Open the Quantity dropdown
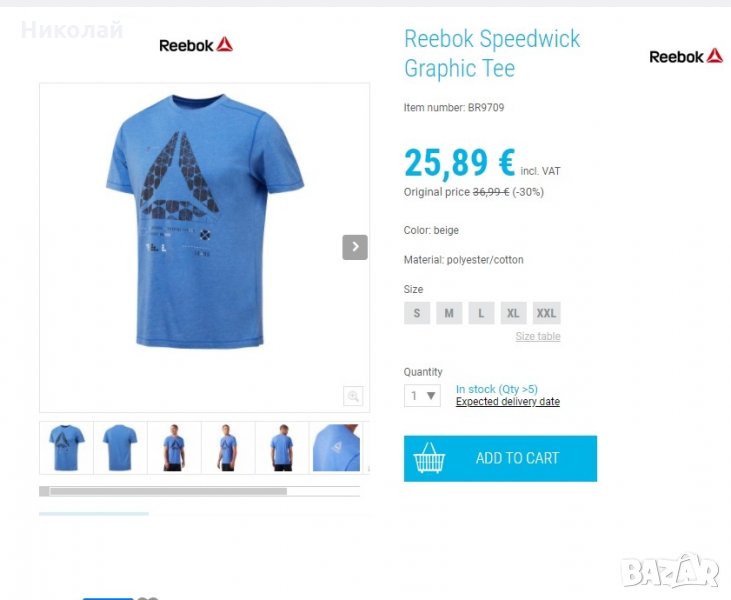The width and height of the screenshot is (731, 600). [422, 396]
